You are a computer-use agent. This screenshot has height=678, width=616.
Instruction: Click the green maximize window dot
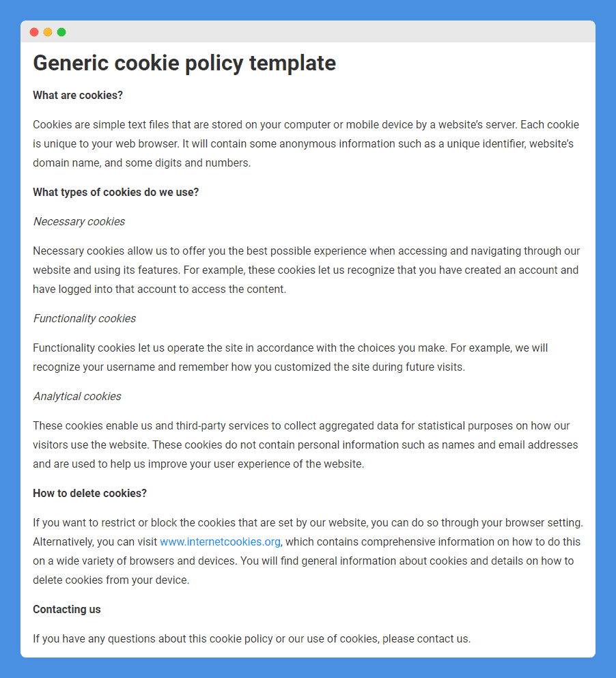click(x=61, y=32)
